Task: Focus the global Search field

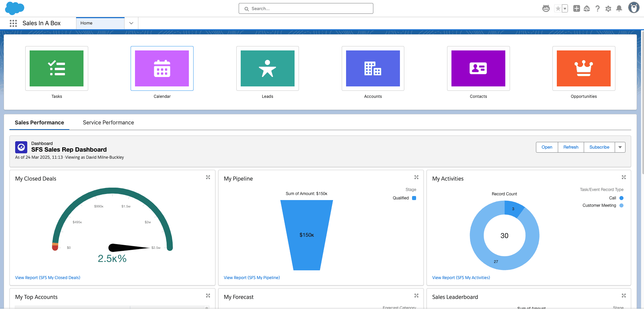Action: [306, 8]
